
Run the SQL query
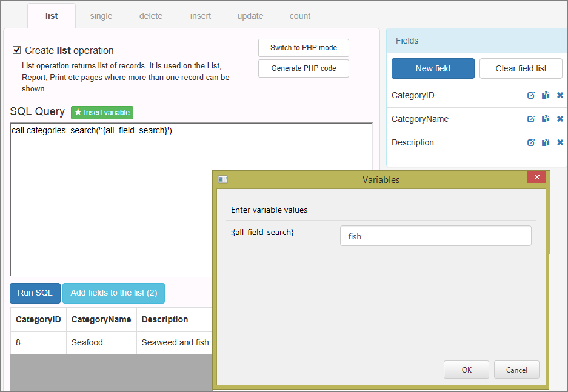[x=35, y=293]
